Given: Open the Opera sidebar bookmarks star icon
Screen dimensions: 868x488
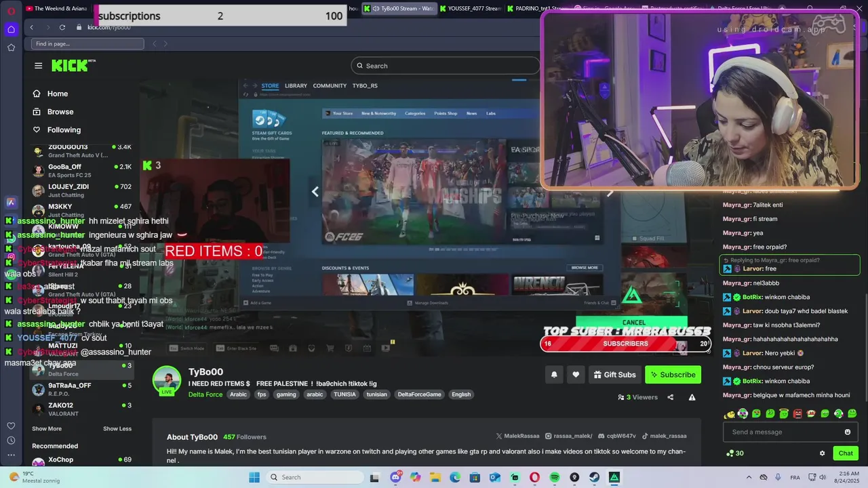Looking at the screenshot, I should tap(11, 47).
